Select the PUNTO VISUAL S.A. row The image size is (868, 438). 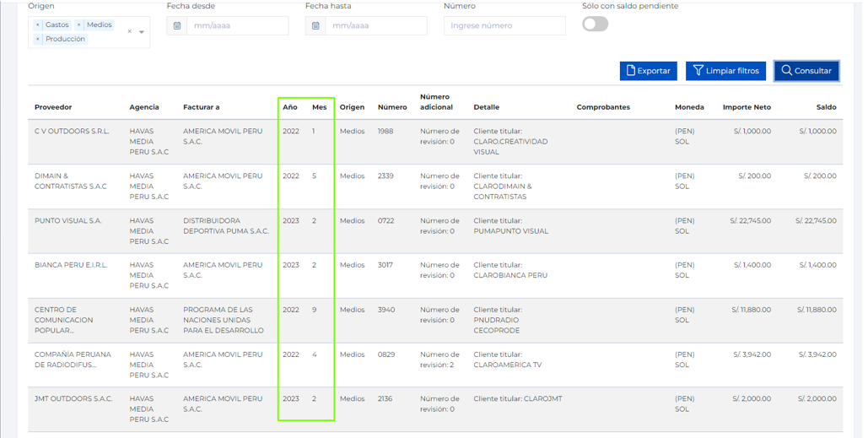tap(435, 231)
